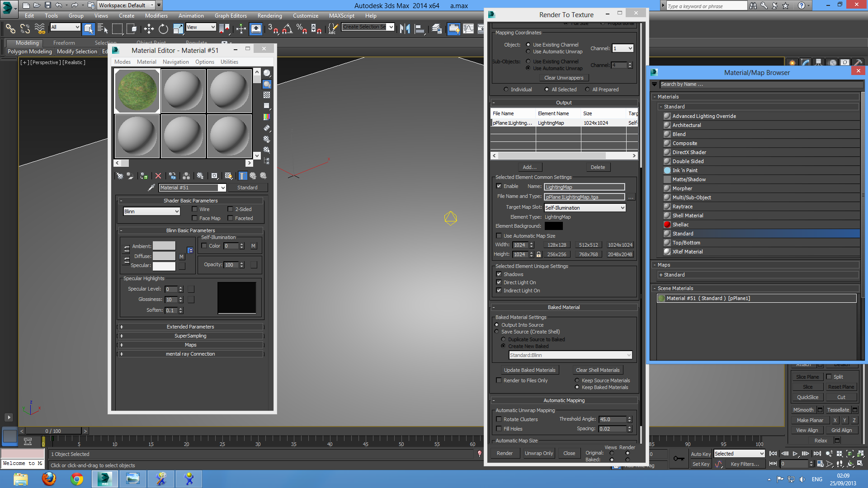The image size is (868, 488).
Task: Click Assign Material to Selection icon
Action: 144,176
